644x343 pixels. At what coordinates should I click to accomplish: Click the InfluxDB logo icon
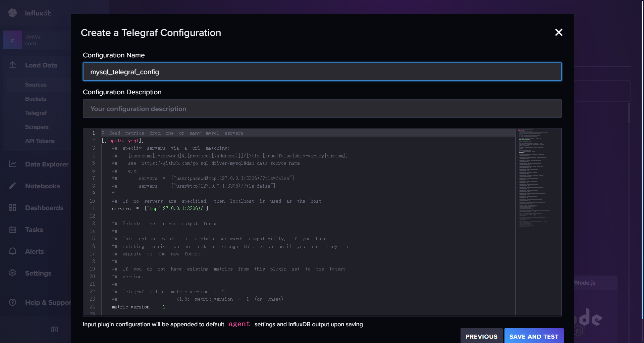(13, 13)
